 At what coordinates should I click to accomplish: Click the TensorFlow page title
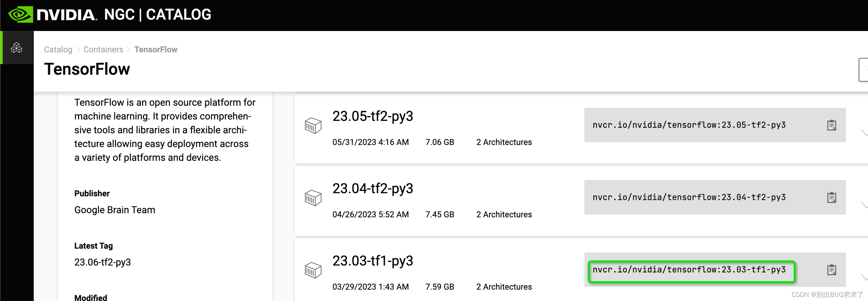pyautogui.click(x=87, y=69)
